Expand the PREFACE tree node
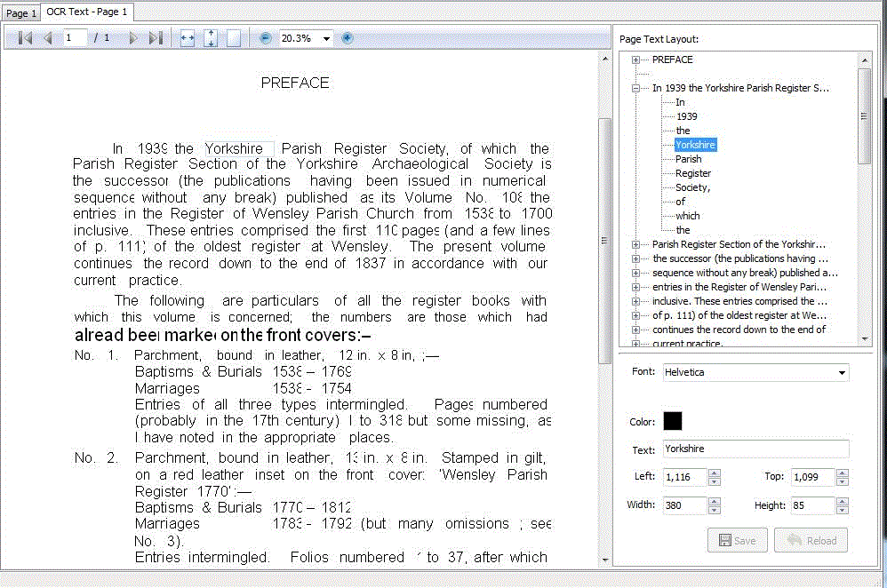The width and height of the screenshot is (887, 588). click(635, 60)
